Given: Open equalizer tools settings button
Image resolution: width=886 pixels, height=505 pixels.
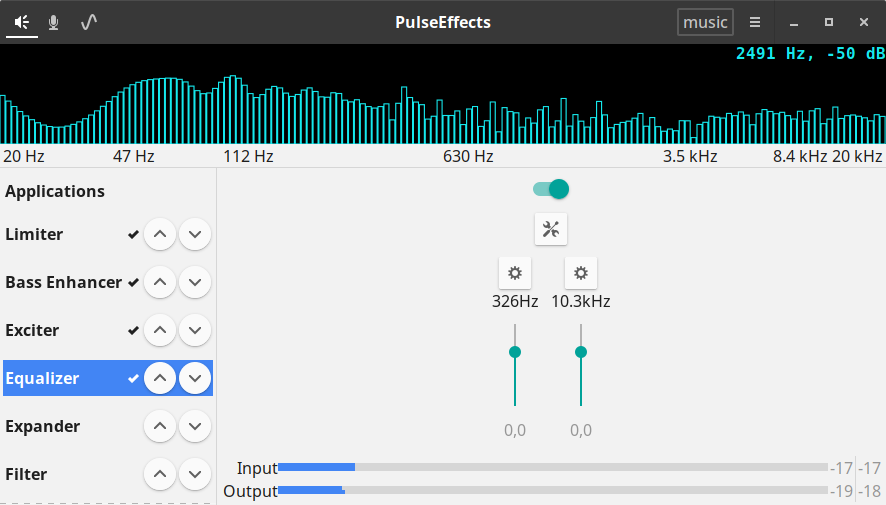Looking at the screenshot, I should point(551,229).
